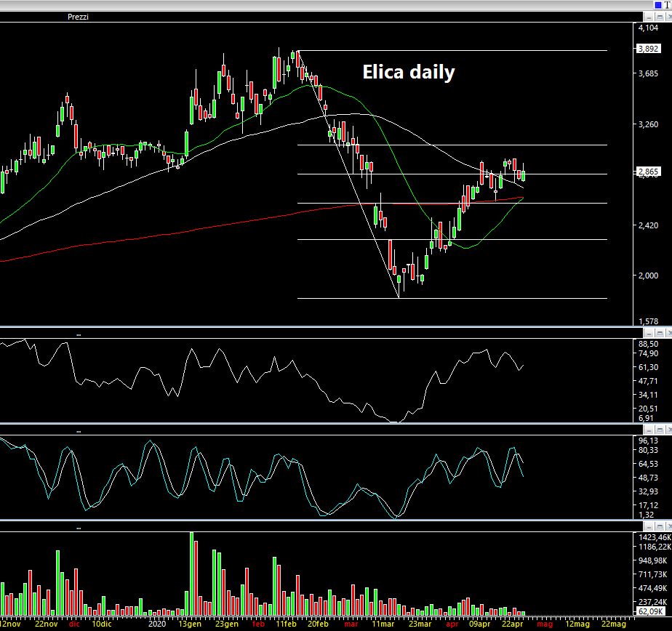This screenshot has width=672, height=631.
Task: Click the highlighted 2,865 current price label
Action: [648, 172]
